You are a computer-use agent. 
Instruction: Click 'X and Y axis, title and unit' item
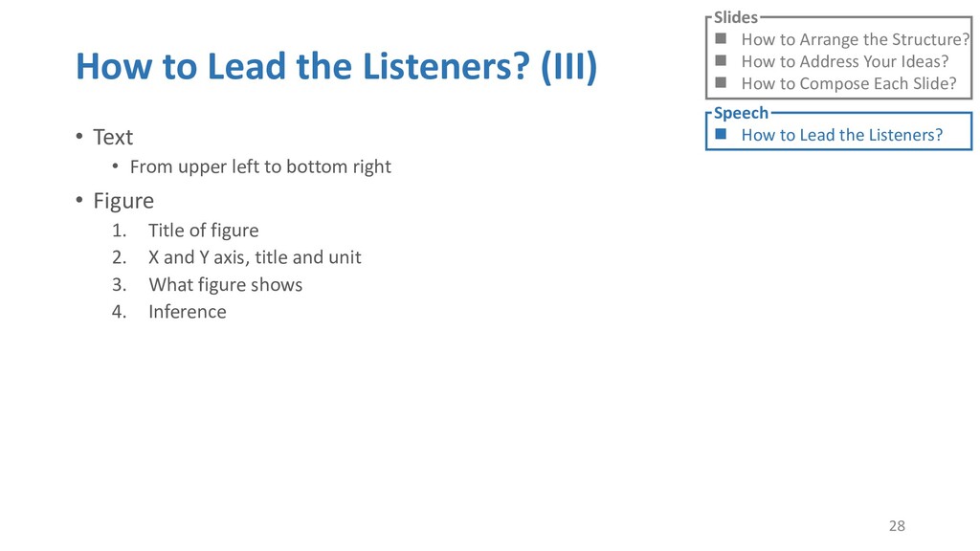255,257
